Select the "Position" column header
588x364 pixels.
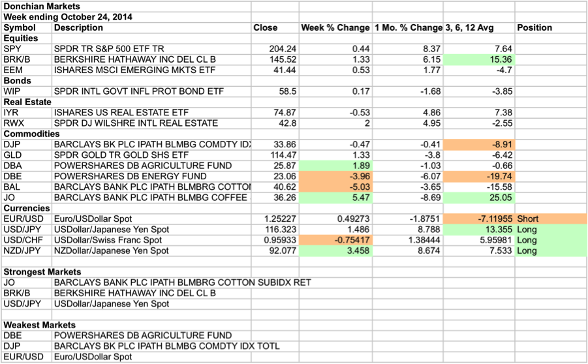[x=551, y=28]
